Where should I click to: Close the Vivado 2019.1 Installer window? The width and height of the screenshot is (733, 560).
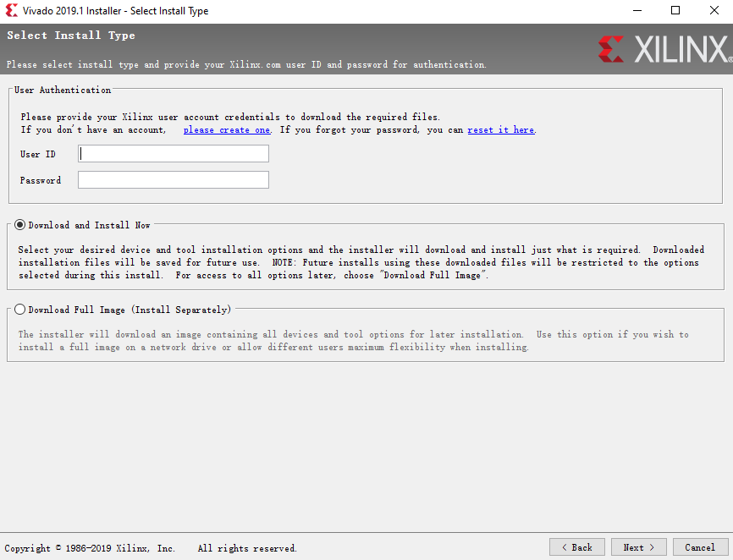pos(714,11)
